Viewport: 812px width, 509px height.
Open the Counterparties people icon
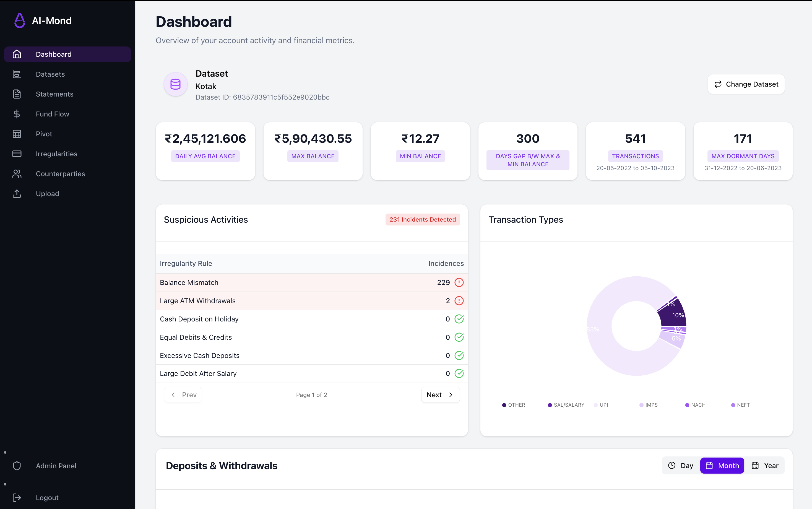pos(17,174)
